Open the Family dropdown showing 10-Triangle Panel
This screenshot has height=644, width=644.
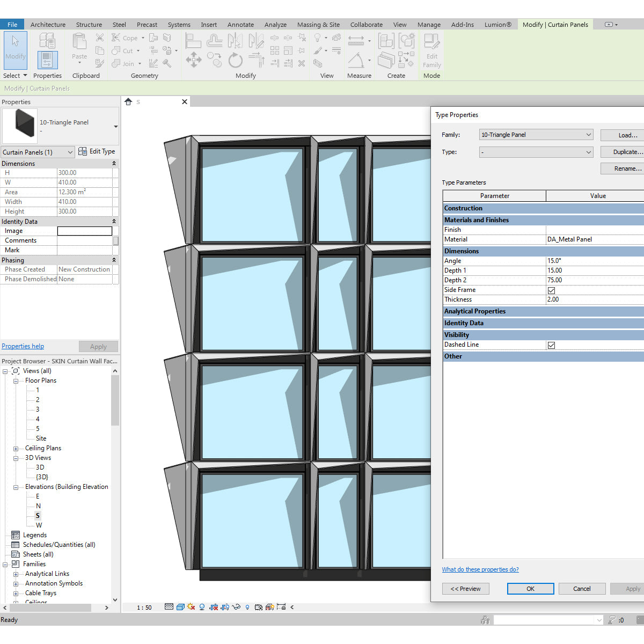point(536,134)
